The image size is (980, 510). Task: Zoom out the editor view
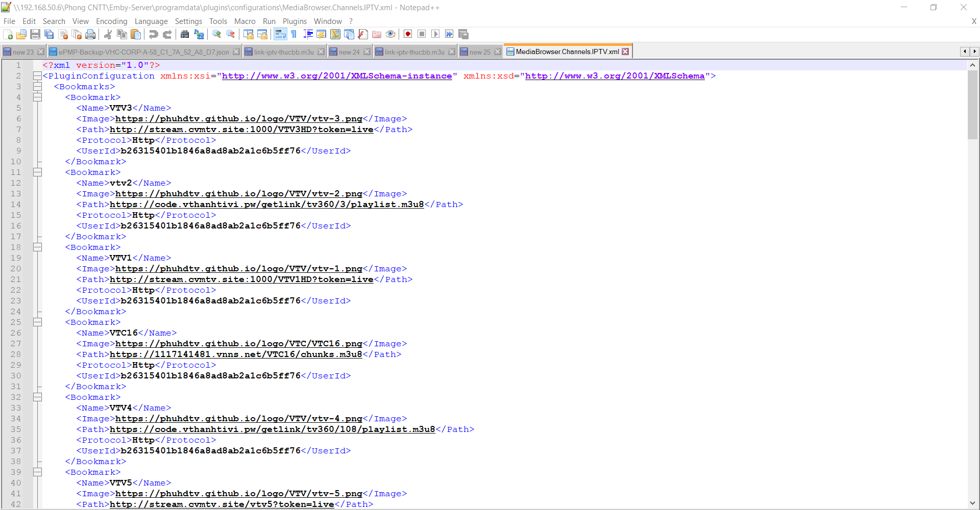coord(231,34)
